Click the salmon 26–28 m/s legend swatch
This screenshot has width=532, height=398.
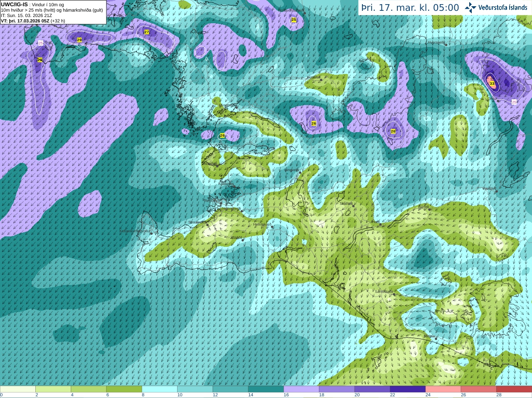479,389
